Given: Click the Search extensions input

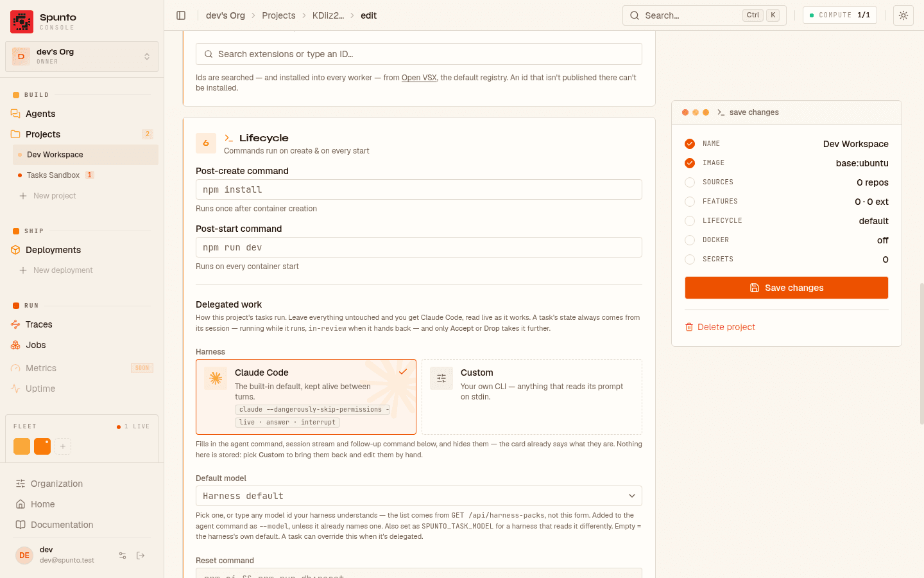Looking at the screenshot, I should [419, 54].
